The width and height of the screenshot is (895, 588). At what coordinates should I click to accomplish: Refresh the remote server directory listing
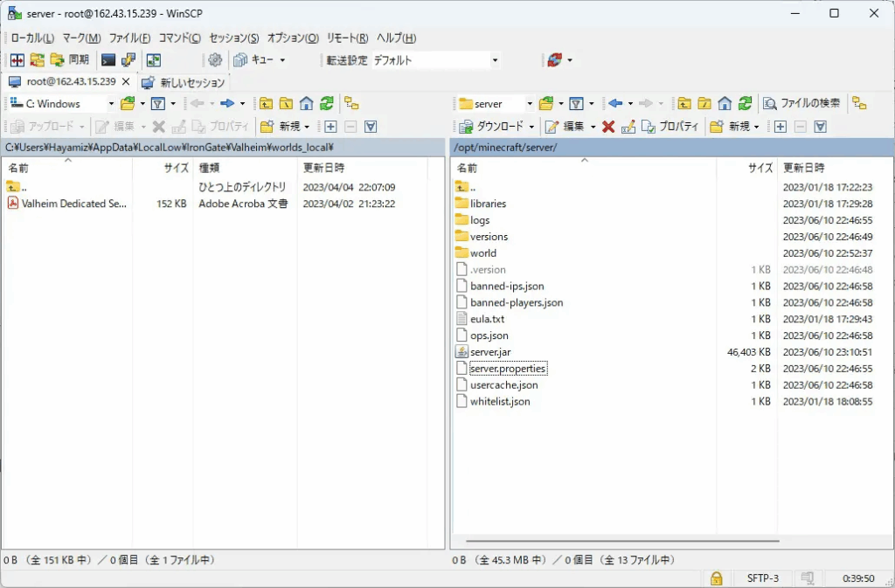[745, 103]
